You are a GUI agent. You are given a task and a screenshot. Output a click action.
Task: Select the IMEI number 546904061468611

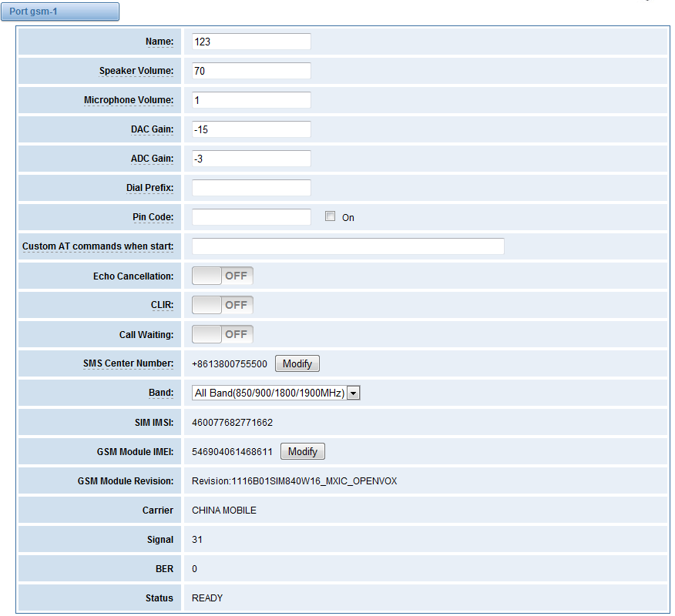(x=233, y=452)
